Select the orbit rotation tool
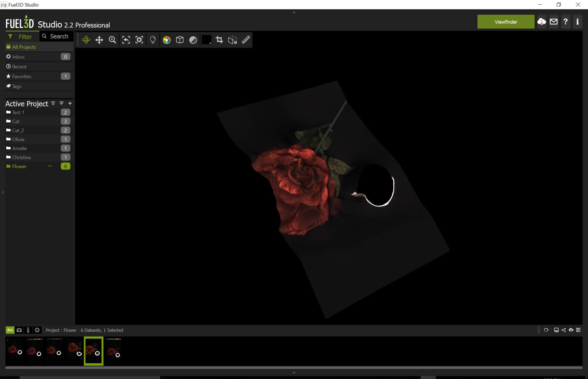 (86, 40)
